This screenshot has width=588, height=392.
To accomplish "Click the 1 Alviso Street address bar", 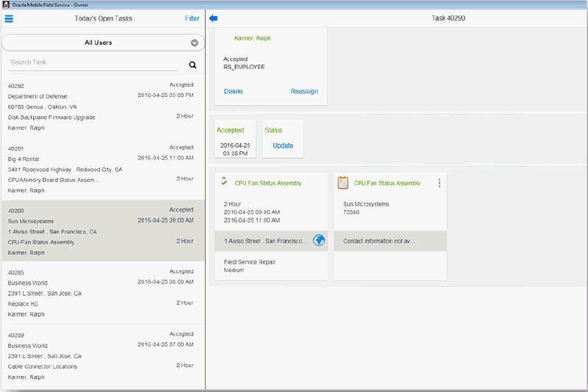I will click(271, 241).
